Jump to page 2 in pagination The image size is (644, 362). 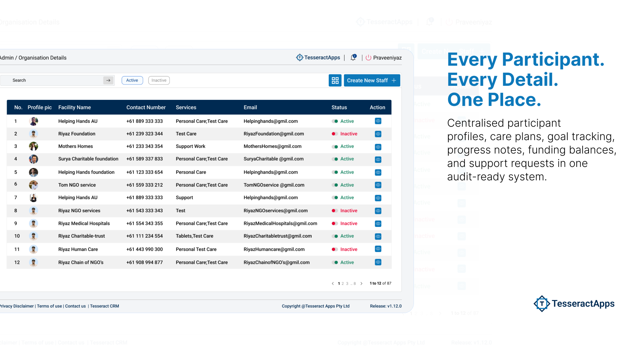343,284
